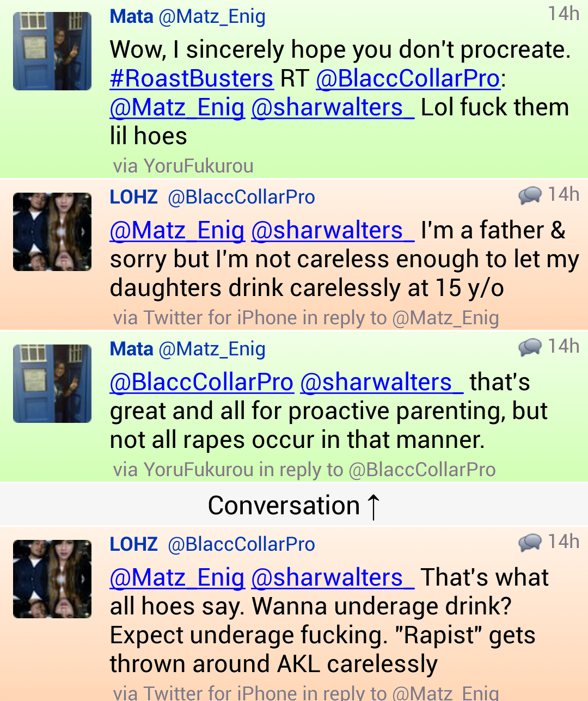This screenshot has height=701, width=588.
Task: Open Mata's TARDIS avatar on the #RoastBusters tweet
Action: pos(52,51)
